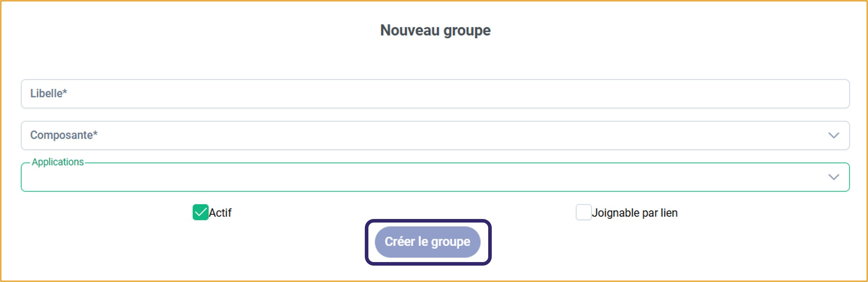Click the Joignable par lien text label
The height and width of the screenshot is (282, 868).
tap(634, 213)
